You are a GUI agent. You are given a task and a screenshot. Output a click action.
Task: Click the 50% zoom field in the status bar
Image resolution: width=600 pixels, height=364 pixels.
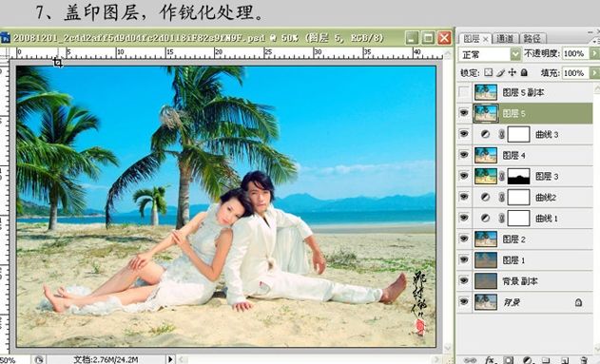tap(14, 360)
